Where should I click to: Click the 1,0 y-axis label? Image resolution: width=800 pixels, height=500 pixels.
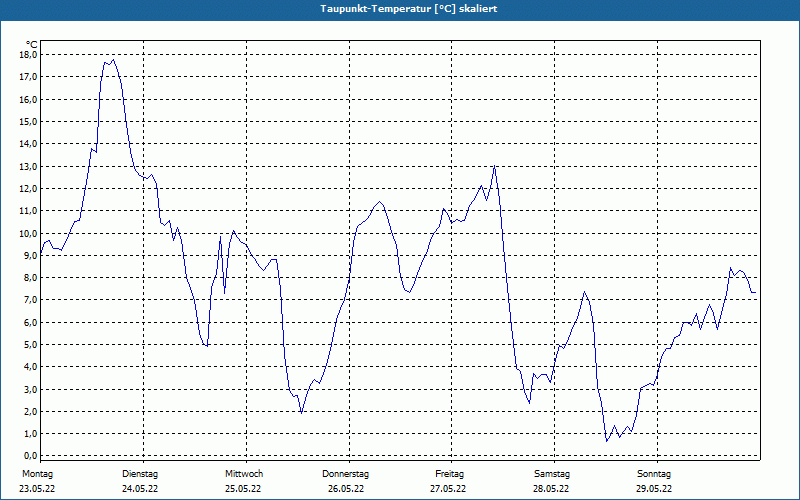coord(31,434)
